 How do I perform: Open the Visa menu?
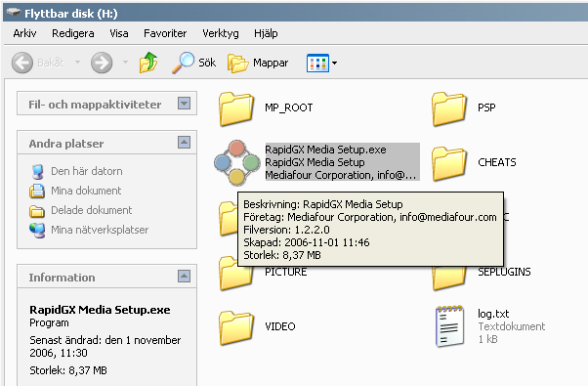119,33
